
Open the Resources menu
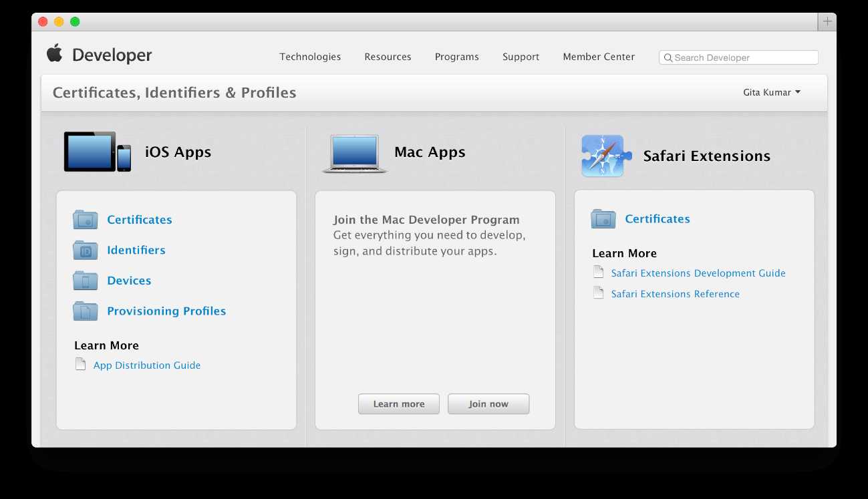[x=388, y=57]
